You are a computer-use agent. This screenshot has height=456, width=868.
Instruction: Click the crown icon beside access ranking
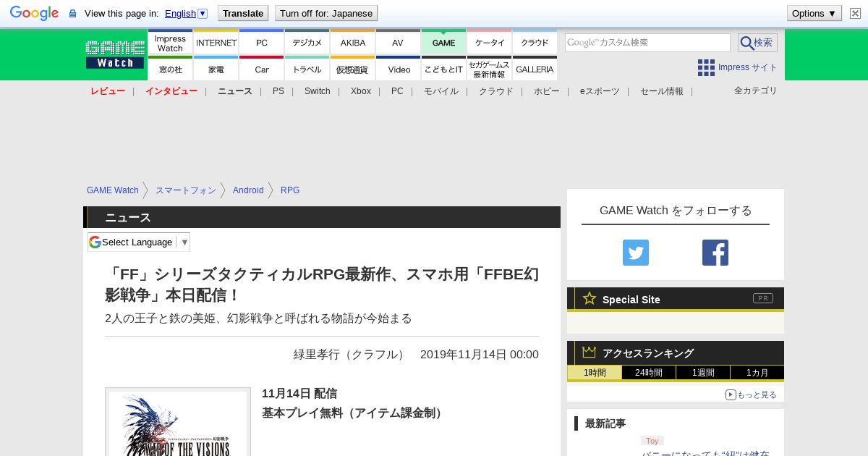click(x=590, y=352)
